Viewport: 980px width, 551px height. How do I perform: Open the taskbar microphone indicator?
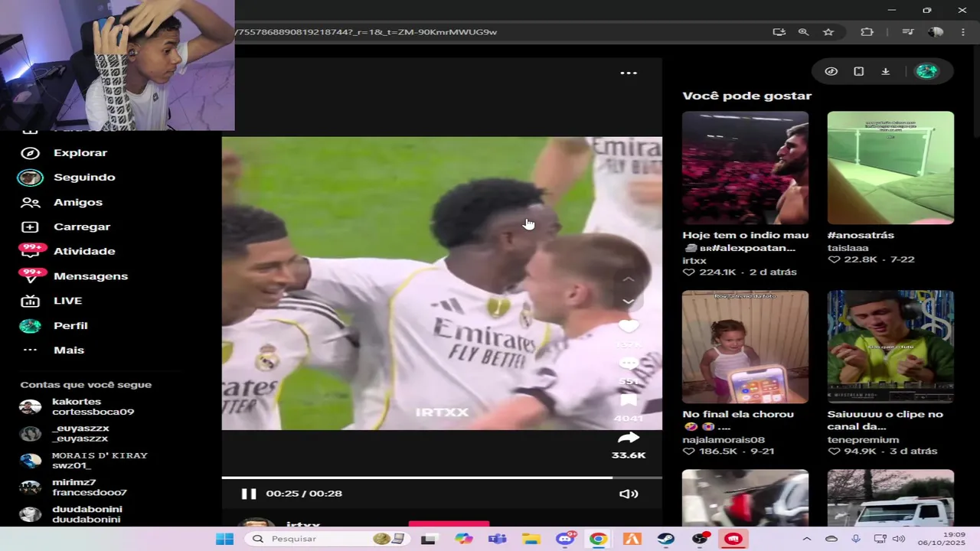click(856, 539)
